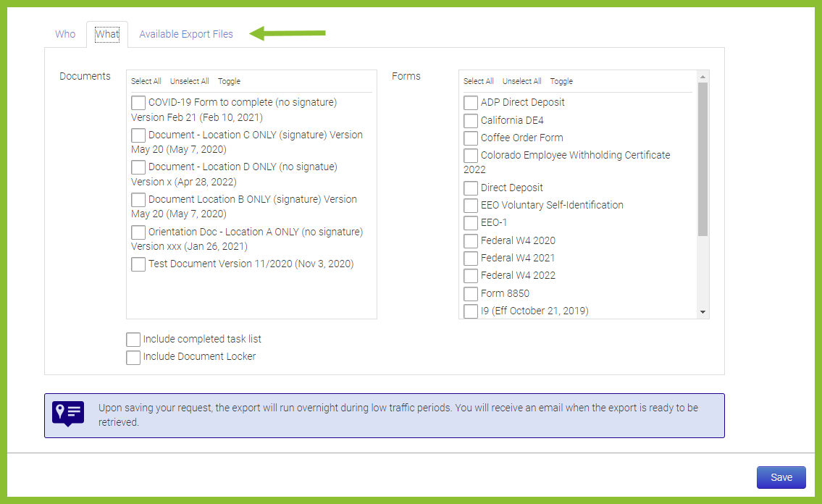Check Federal W4 2020 checkbox

(471, 241)
